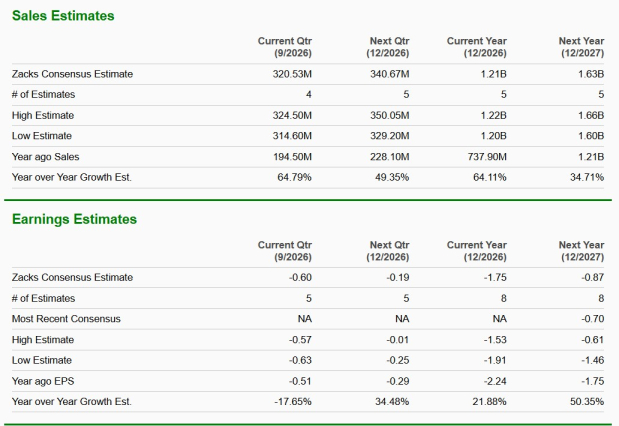619x426 pixels.
Task: Click the 1.22B high estimate value
Action: (x=493, y=115)
